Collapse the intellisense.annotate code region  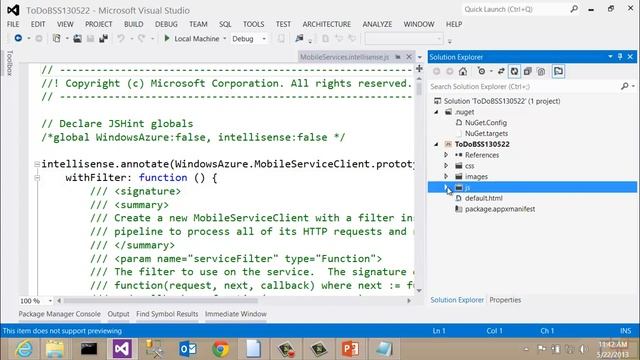[x=37, y=164]
